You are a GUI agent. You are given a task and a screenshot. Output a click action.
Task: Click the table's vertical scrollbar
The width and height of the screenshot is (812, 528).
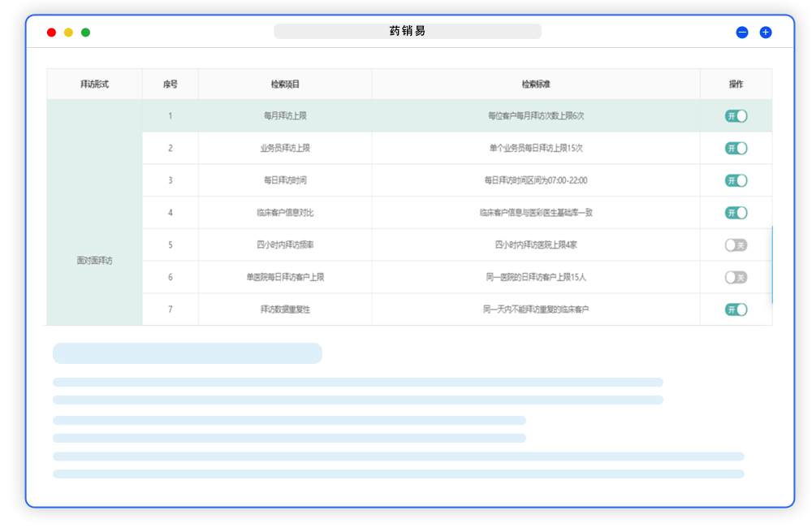coord(771,264)
